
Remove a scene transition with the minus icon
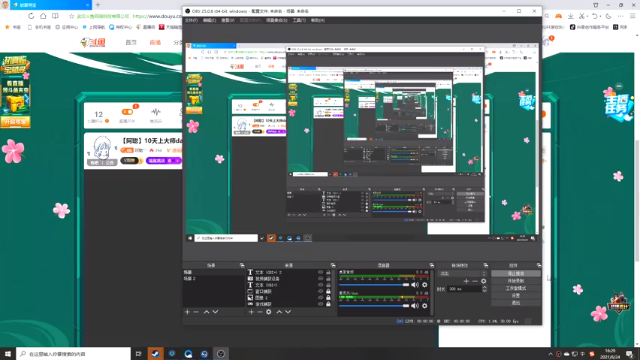click(x=475, y=281)
